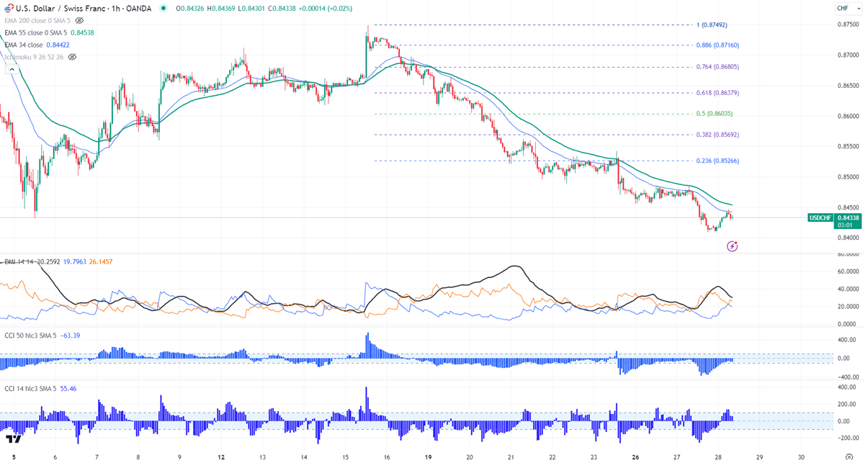The width and height of the screenshot is (868, 460).
Task: Select the Fibonacci 0.618 (0.86379) level label
Action: (718, 93)
